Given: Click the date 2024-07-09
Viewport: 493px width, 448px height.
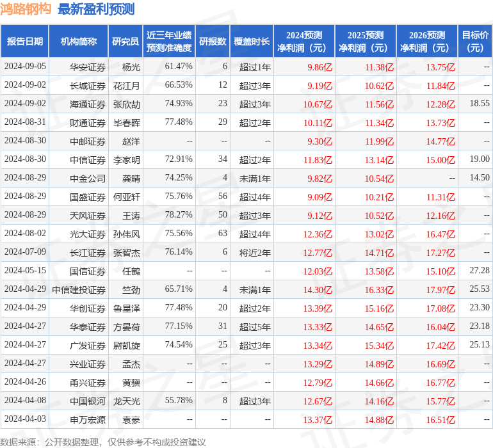Looking at the screenshot, I should pos(25,252).
